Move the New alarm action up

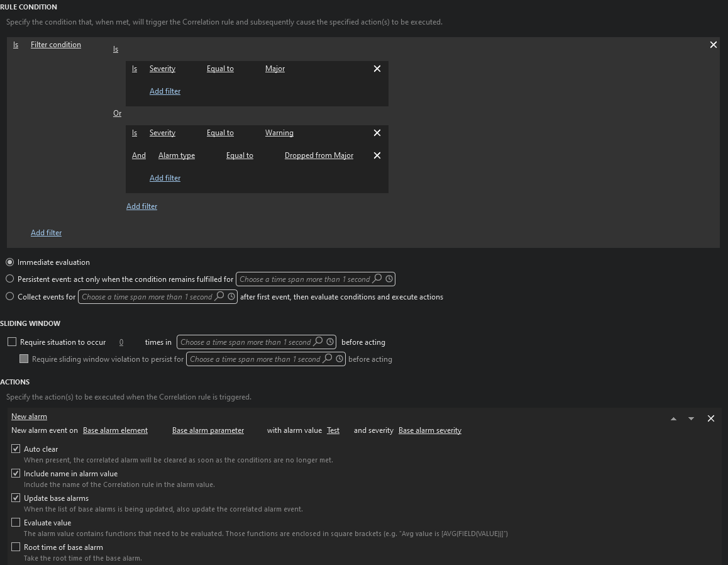click(673, 418)
